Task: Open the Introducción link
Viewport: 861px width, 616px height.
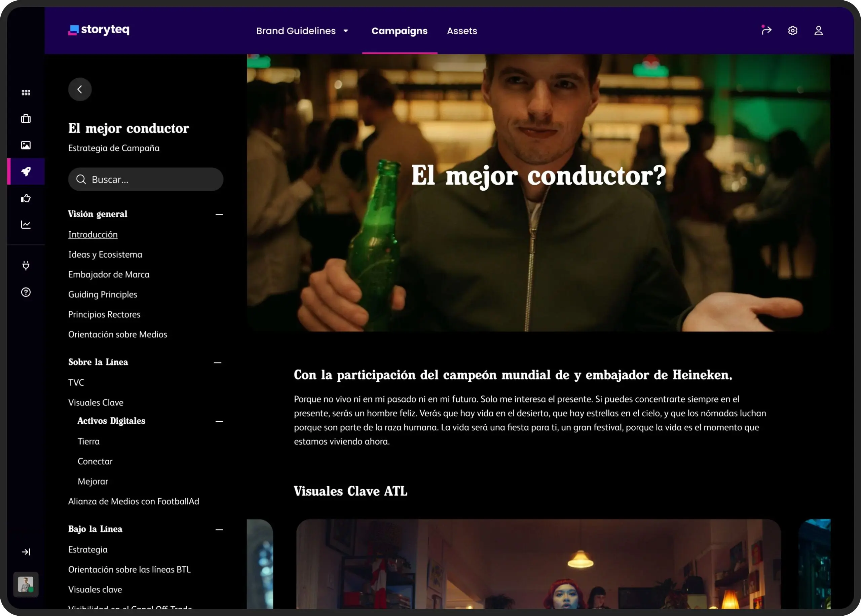Action: pyautogui.click(x=93, y=234)
